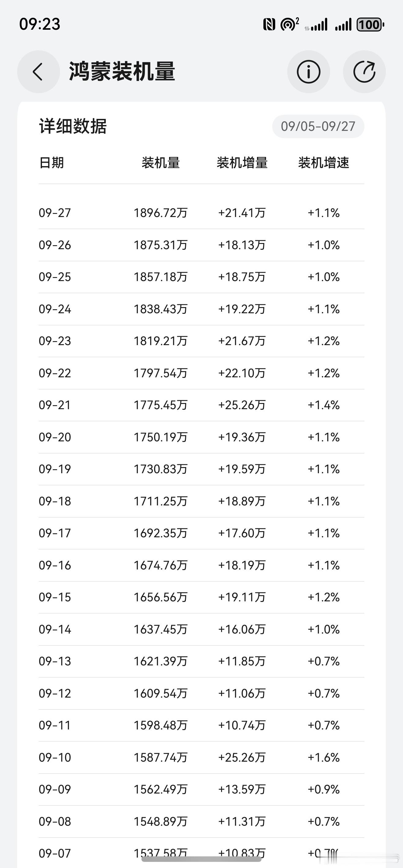Screen dimensions: 403x868
Task: Tap the 1819.21万 install count
Action: [160, 341]
